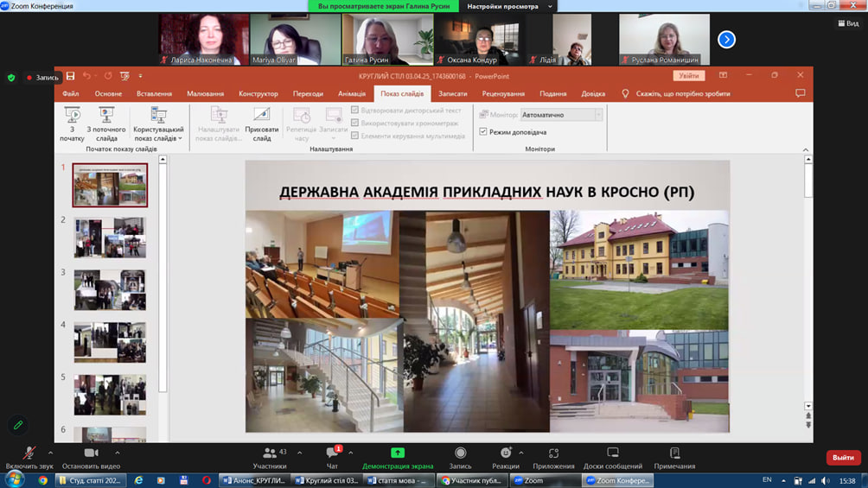This screenshot has width=868, height=488.
Task: Toggle Відтворювати дикторський текст checkbox
Action: [355, 111]
